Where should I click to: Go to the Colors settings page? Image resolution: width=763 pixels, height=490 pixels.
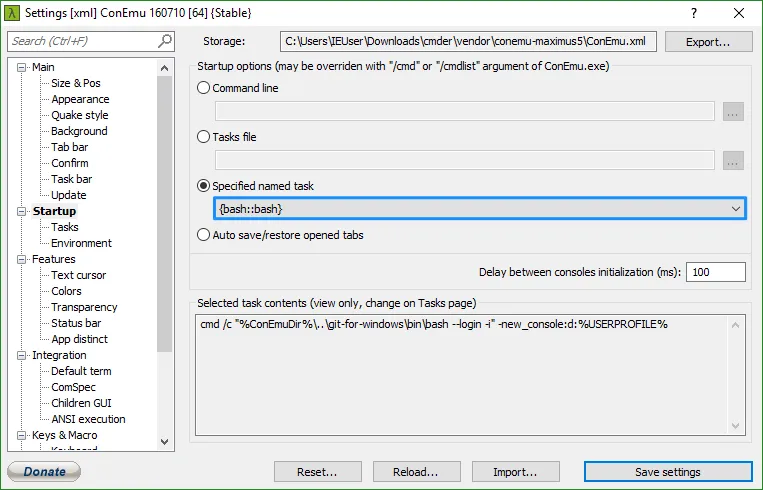pos(67,291)
